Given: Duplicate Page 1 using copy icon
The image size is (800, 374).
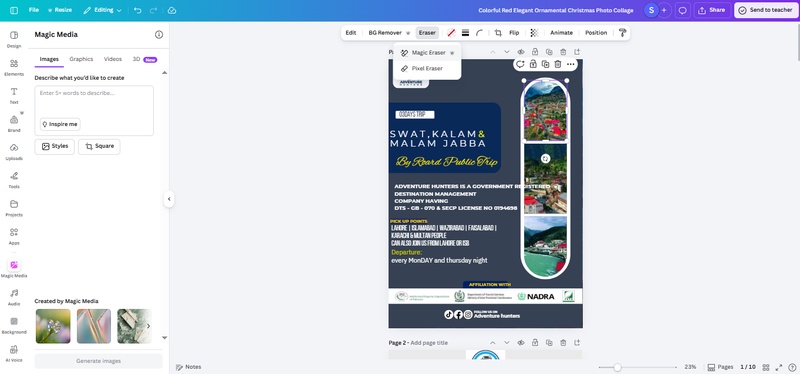Looking at the screenshot, I should click(x=549, y=52).
